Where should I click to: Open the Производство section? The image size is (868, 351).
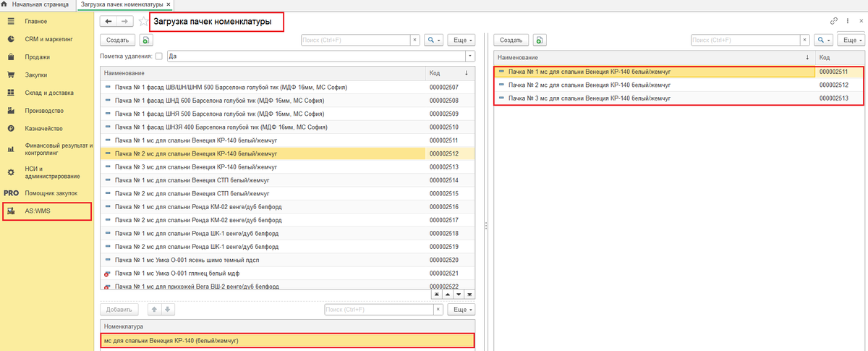(44, 111)
